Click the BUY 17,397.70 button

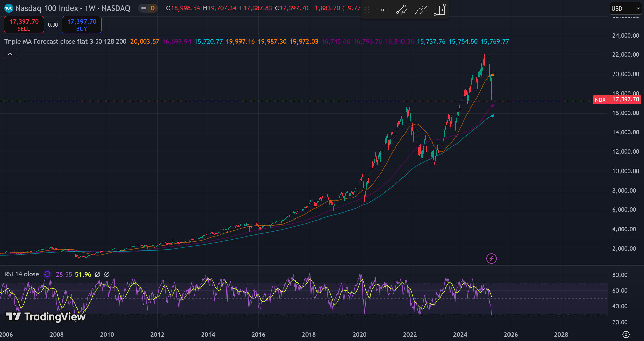click(x=82, y=25)
